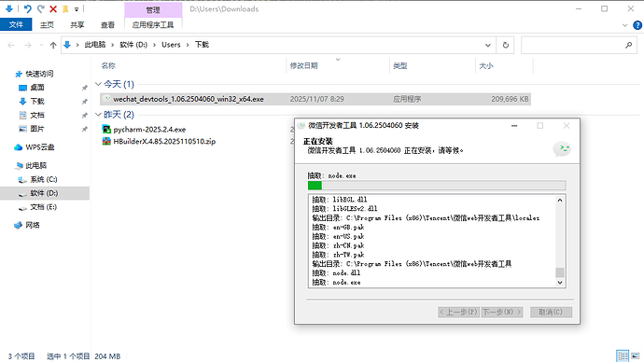The image size is (644, 362).
Task: Switch to large icons view in status bar
Action: tap(636, 355)
